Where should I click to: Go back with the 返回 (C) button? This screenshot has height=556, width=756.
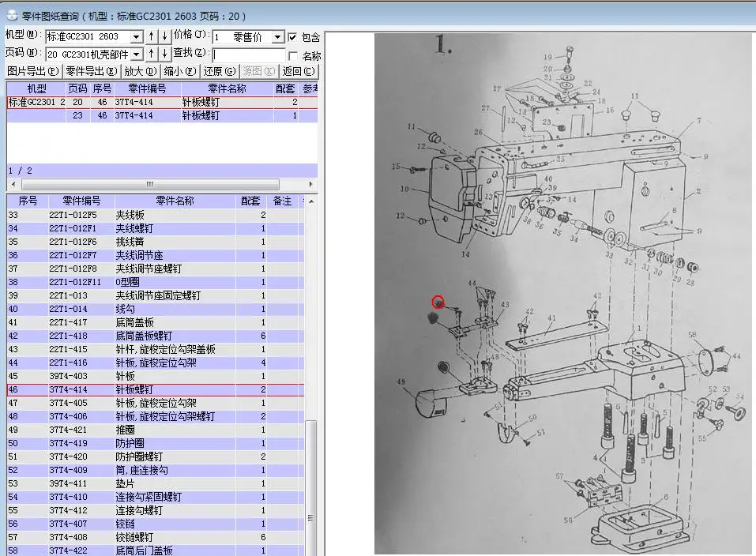coord(299,71)
